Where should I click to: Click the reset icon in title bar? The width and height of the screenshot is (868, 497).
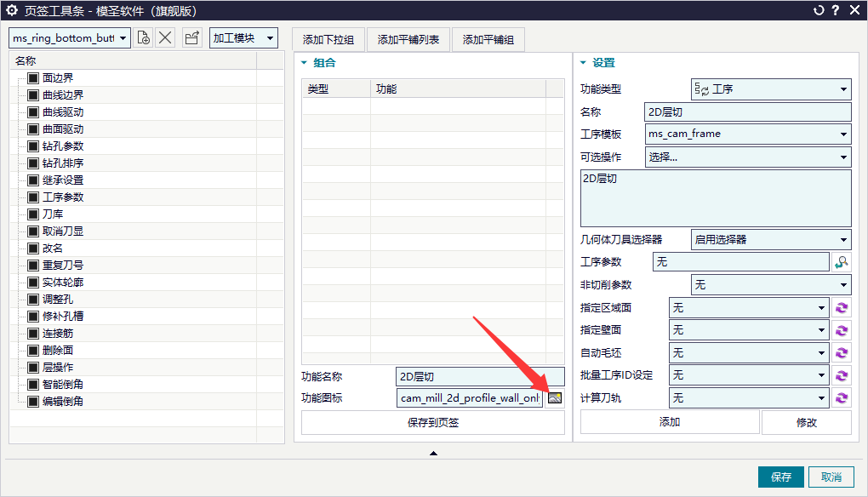pyautogui.click(x=818, y=10)
